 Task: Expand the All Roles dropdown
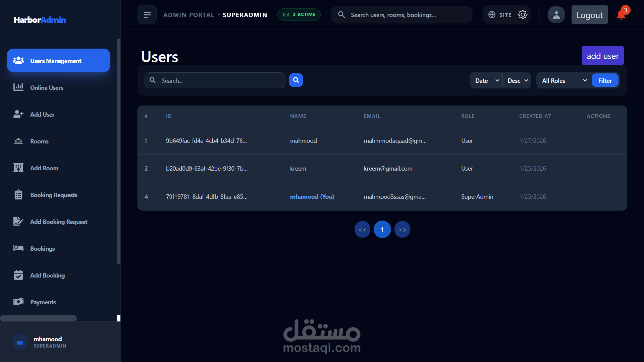[x=564, y=80]
